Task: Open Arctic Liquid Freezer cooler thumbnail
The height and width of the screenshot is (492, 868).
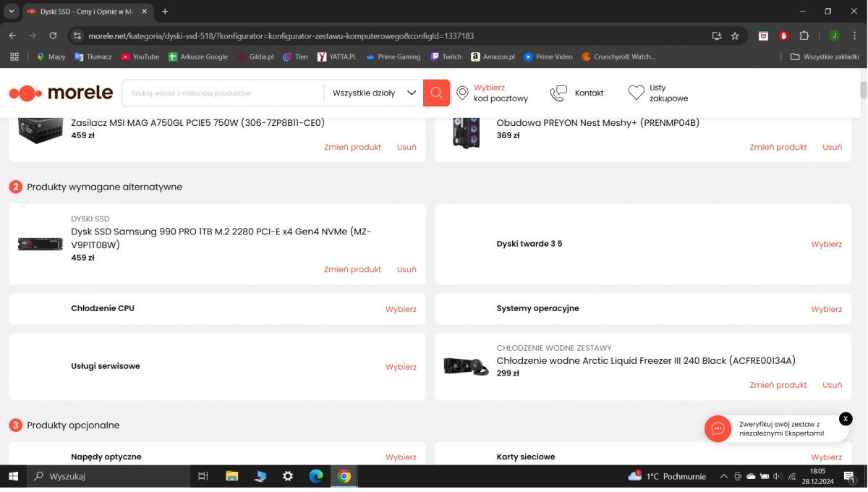Action: (467, 367)
